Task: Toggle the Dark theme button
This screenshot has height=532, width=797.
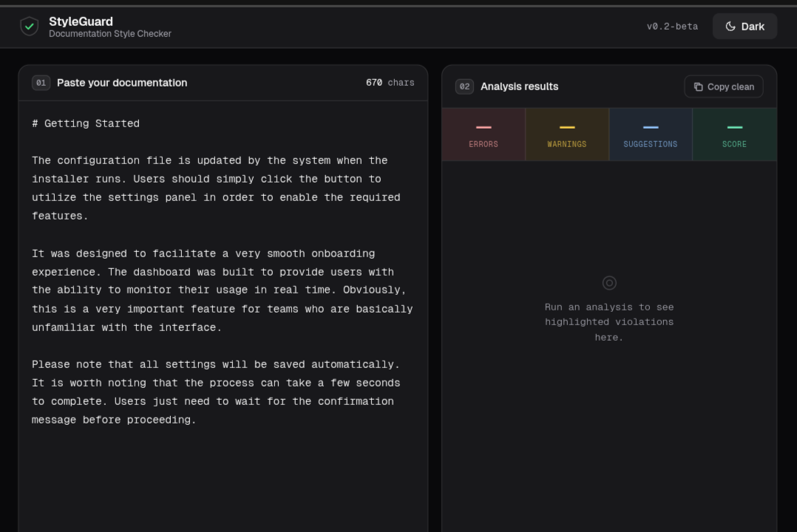Action: (745, 27)
